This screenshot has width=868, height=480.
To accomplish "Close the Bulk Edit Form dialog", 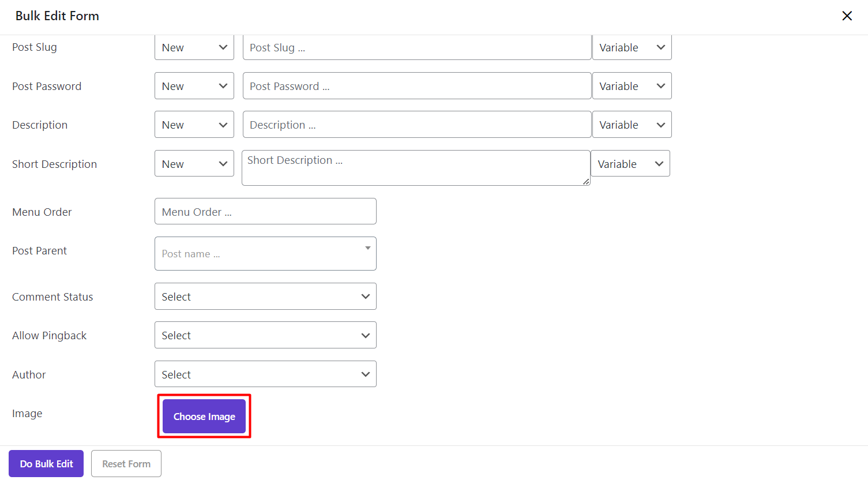I will coord(847,16).
